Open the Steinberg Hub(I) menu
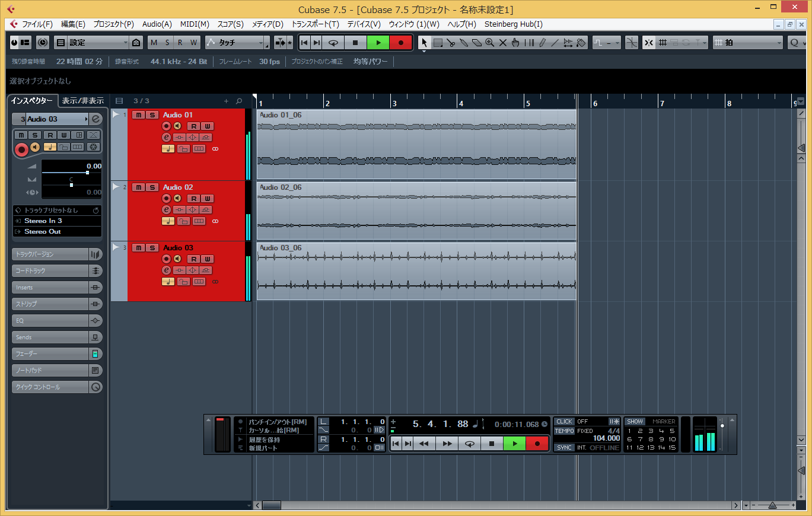This screenshot has height=516, width=812. [513, 24]
